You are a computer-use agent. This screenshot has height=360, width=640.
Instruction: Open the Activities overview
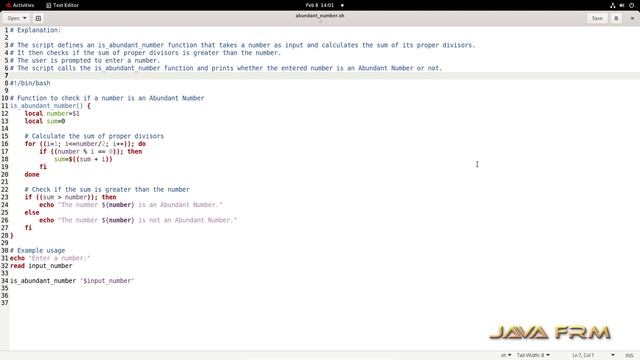20,5
